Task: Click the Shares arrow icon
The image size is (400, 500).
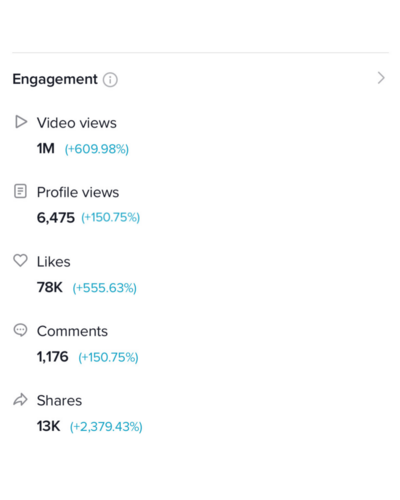Action: 20,399
